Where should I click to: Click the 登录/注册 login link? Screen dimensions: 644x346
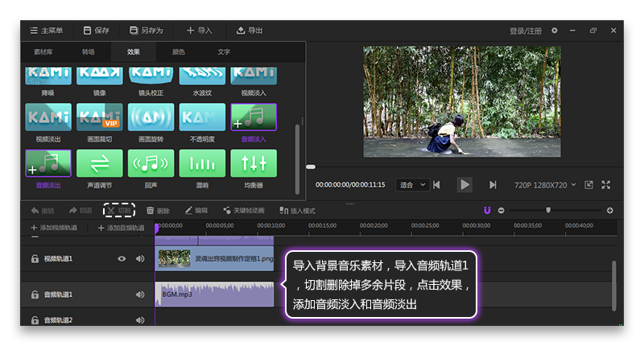(526, 31)
